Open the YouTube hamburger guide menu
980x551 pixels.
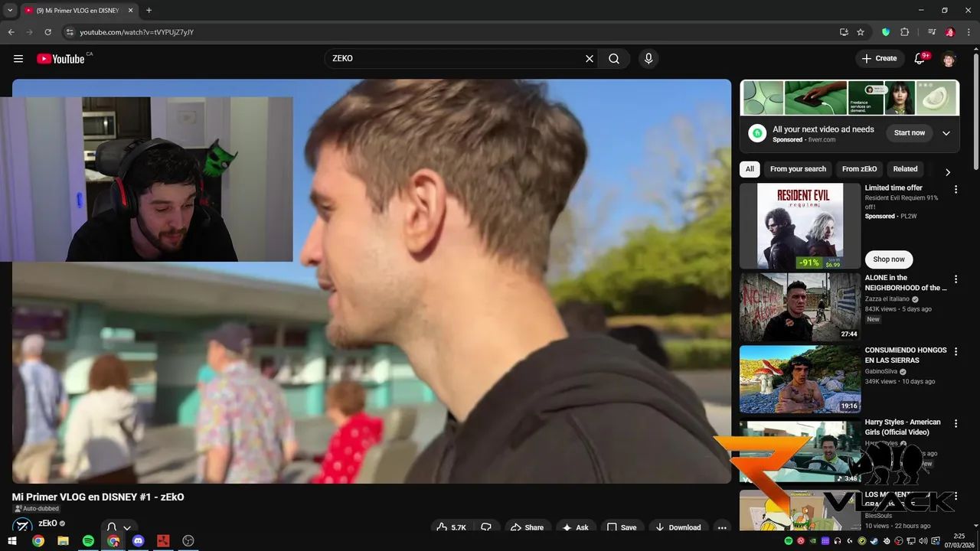18,59
